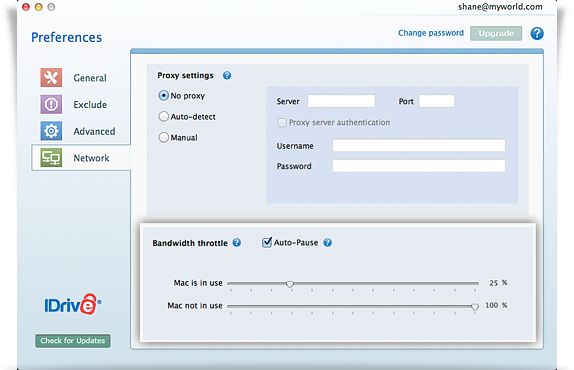This screenshot has height=370, width=574.
Task: Click the help icon next to Proxy settings
Action: coord(227,75)
